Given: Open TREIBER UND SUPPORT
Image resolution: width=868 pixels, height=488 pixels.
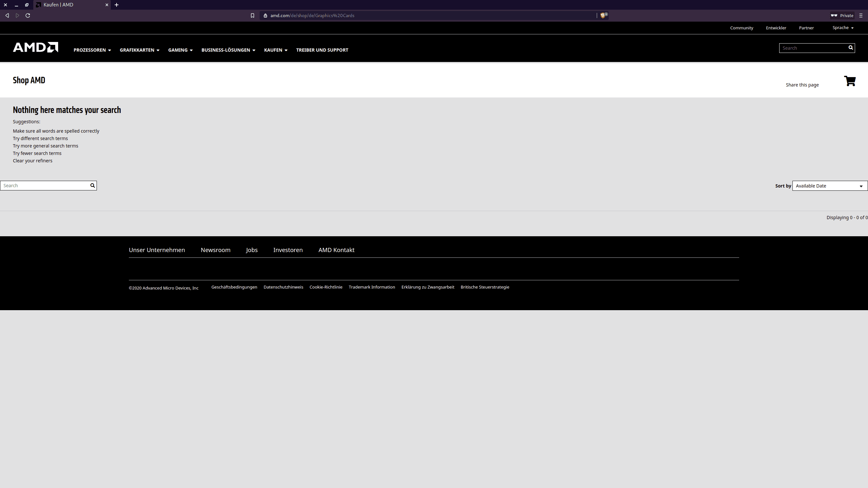Looking at the screenshot, I should tap(322, 50).
